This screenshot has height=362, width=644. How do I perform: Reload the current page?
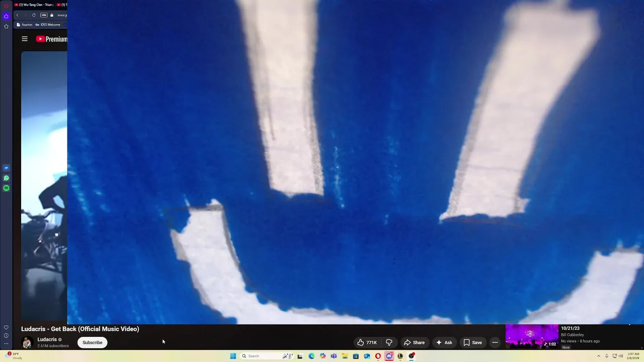click(34, 15)
